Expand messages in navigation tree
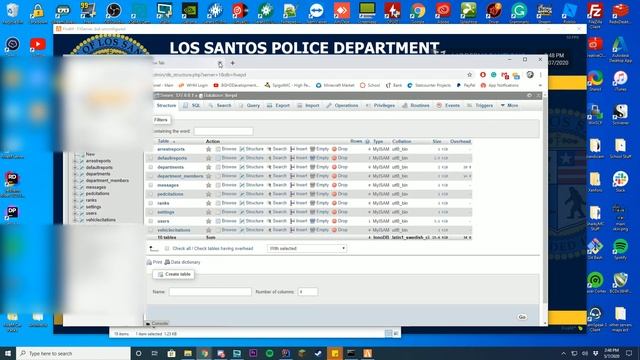Screen dimensions: 640x360 (x=75, y=187)
